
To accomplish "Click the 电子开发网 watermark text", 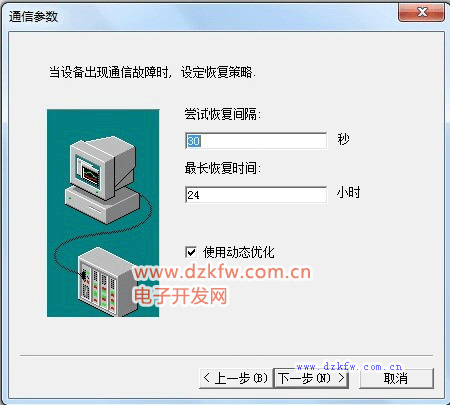I will pyautogui.click(x=180, y=296).
